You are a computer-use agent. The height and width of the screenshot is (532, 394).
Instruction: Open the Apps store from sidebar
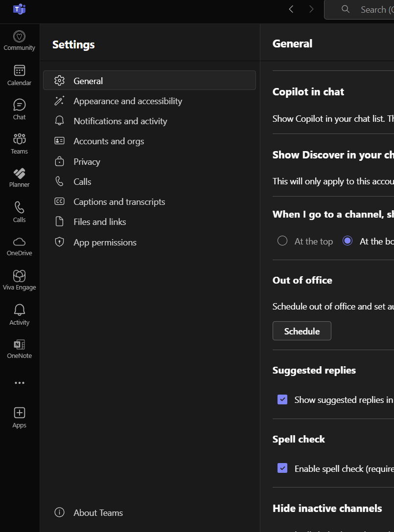(x=19, y=417)
